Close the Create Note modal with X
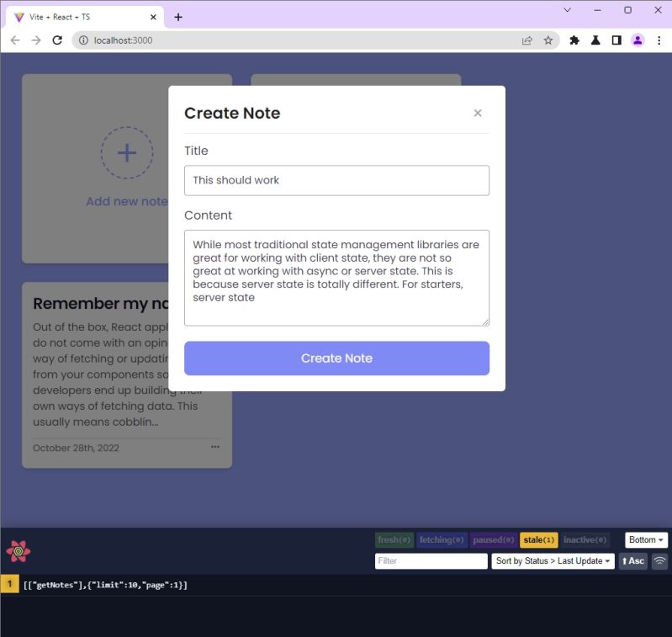Image resolution: width=672 pixels, height=637 pixels. point(478,113)
